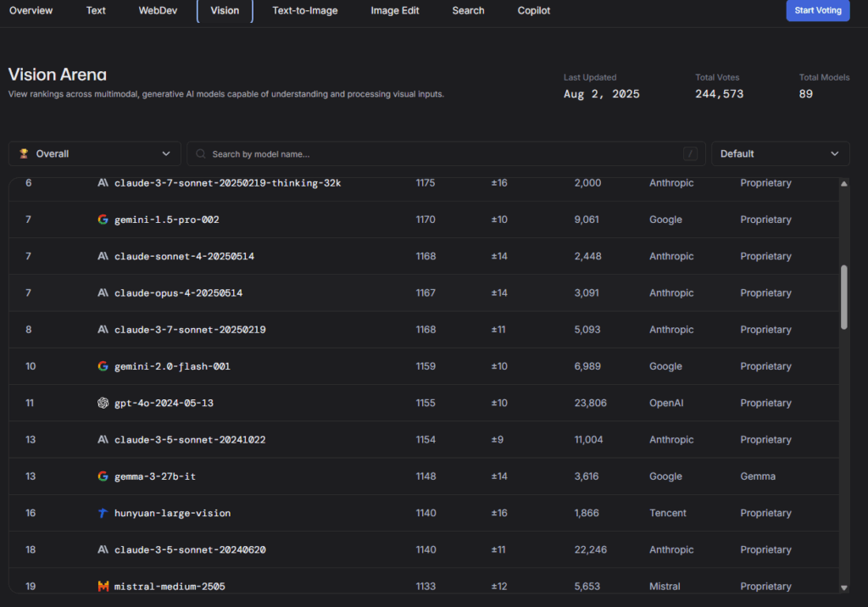Open model claude-3-7-sonnet-20250219-thinking-32k

point(227,183)
